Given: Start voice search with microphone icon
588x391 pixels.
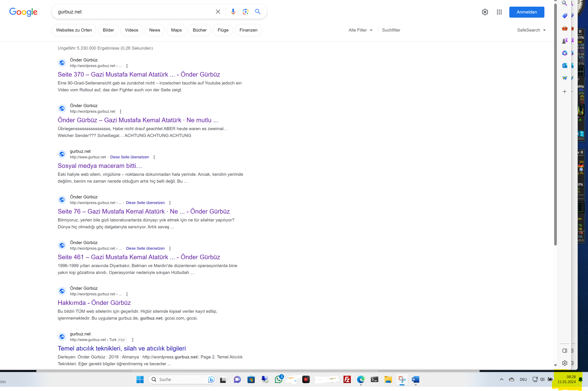Looking at the screenshot, I should coord(233,12).
